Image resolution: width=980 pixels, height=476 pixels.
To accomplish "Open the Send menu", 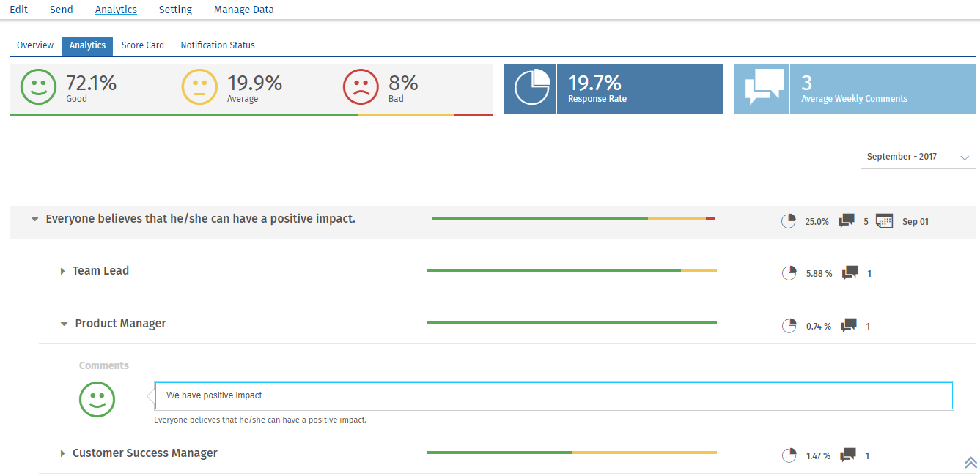I will (62, 10).
